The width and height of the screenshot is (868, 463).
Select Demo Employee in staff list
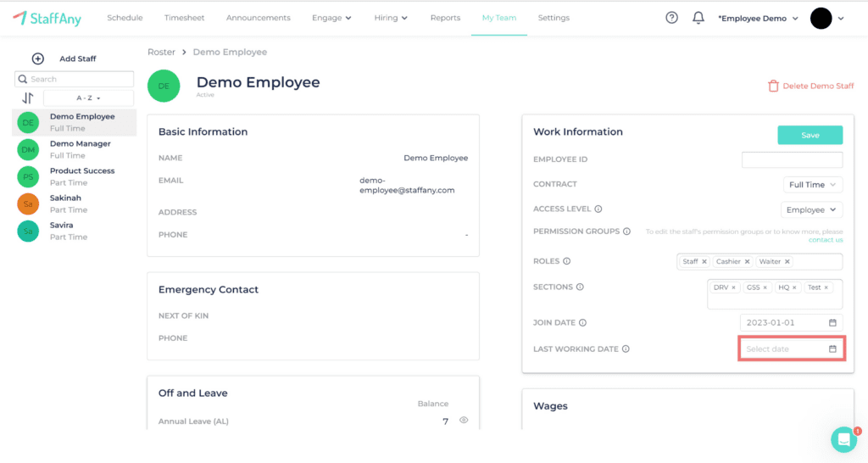(x=75, y=122)
